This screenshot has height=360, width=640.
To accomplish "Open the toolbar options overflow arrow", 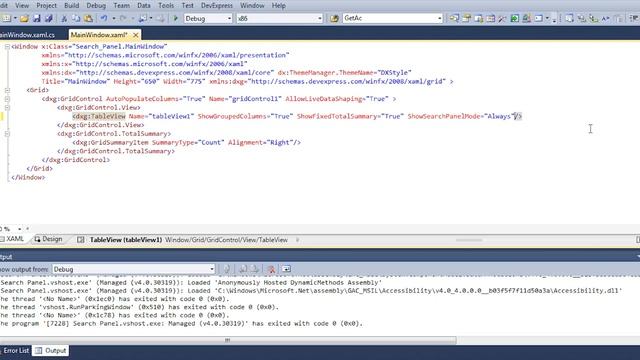I will click(x=554, y=19).
